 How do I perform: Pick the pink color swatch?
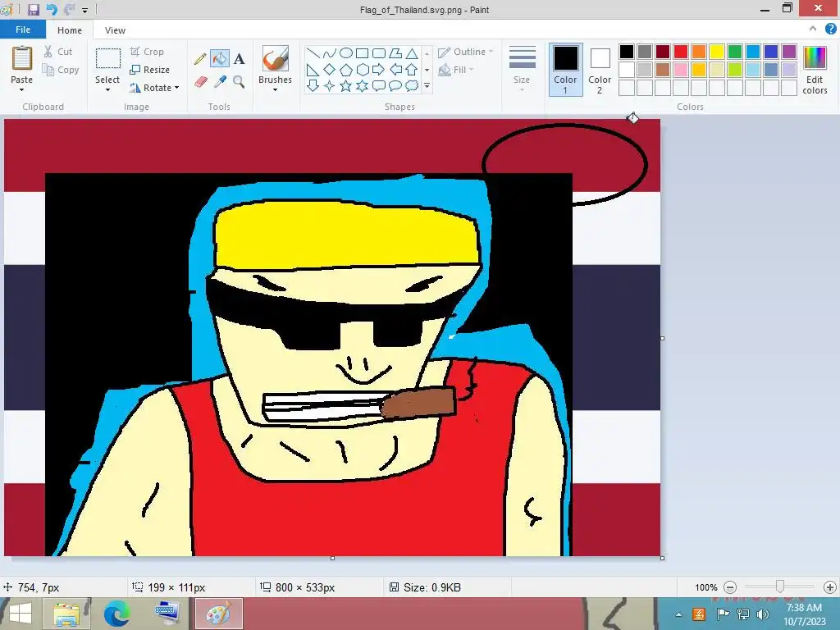(681, 70)
